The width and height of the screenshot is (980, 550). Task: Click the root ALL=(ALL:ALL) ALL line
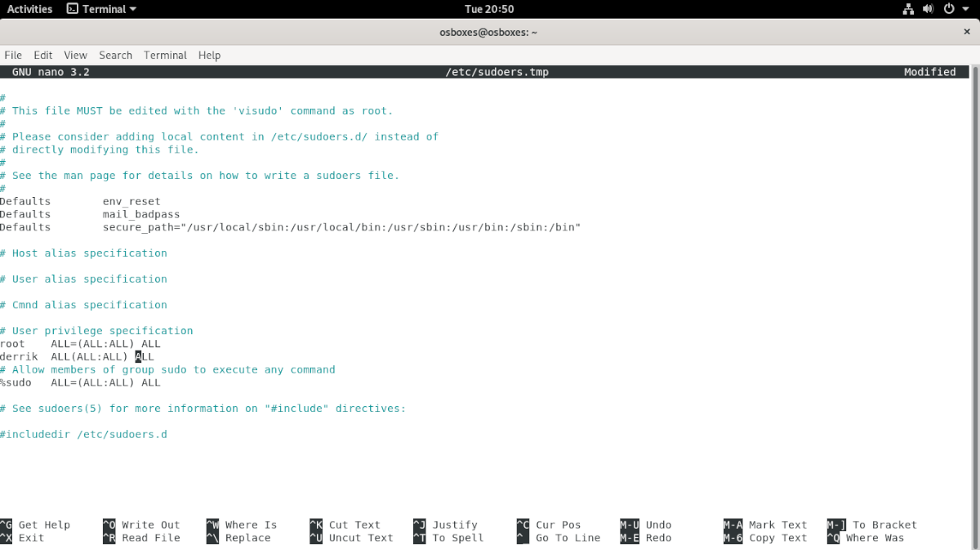(80, 344)
